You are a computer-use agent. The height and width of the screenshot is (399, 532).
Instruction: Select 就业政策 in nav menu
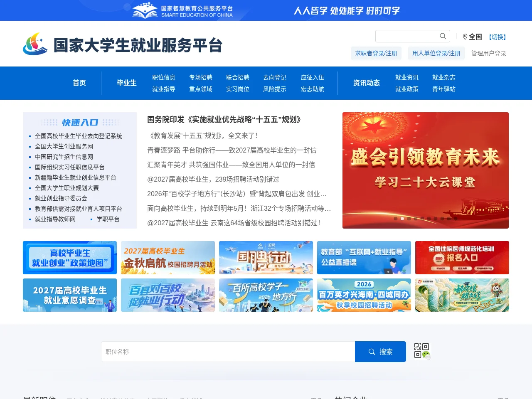coord(407,89)
